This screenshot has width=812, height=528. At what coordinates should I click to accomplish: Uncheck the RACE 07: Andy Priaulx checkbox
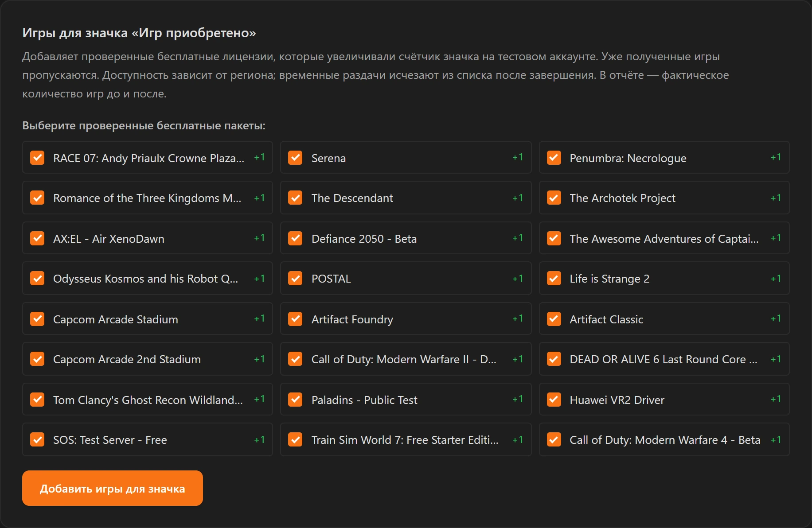37,158
